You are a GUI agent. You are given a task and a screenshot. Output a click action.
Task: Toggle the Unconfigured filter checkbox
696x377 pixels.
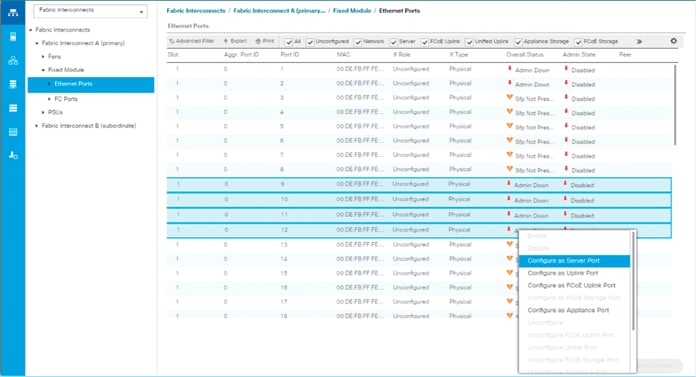coord(310,42)
